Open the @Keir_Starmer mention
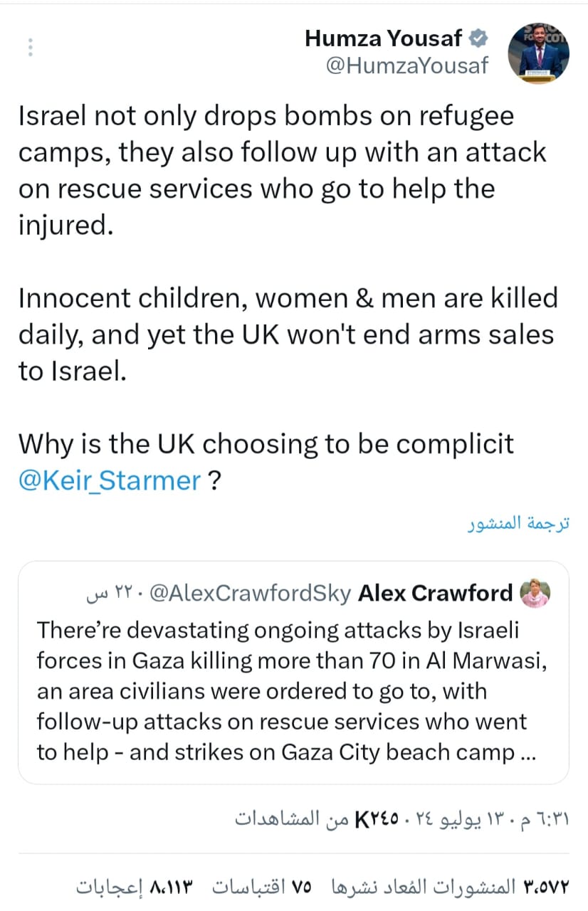 pyautogui.click(x=110, y=481)
